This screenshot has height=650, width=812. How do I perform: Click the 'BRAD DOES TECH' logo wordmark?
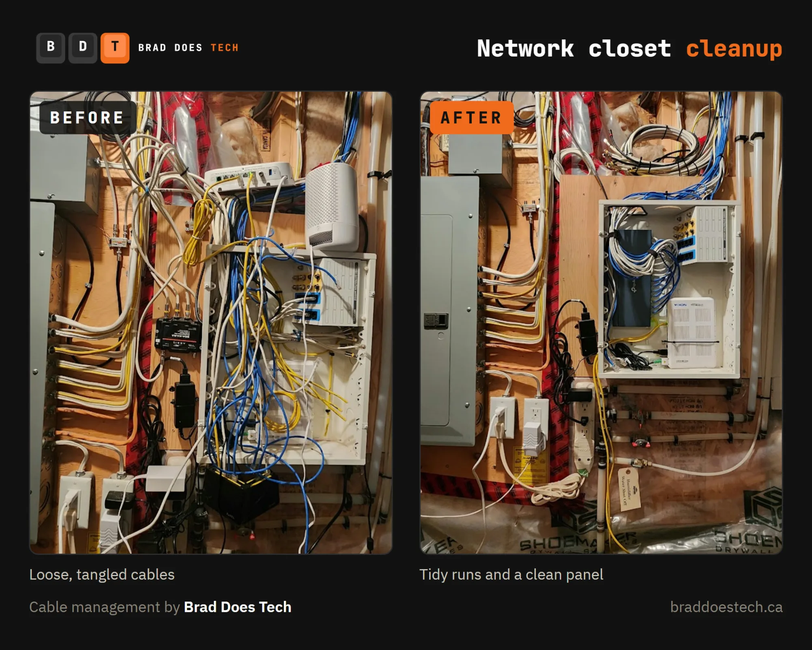pyautogui.click(x=188, y=48)
